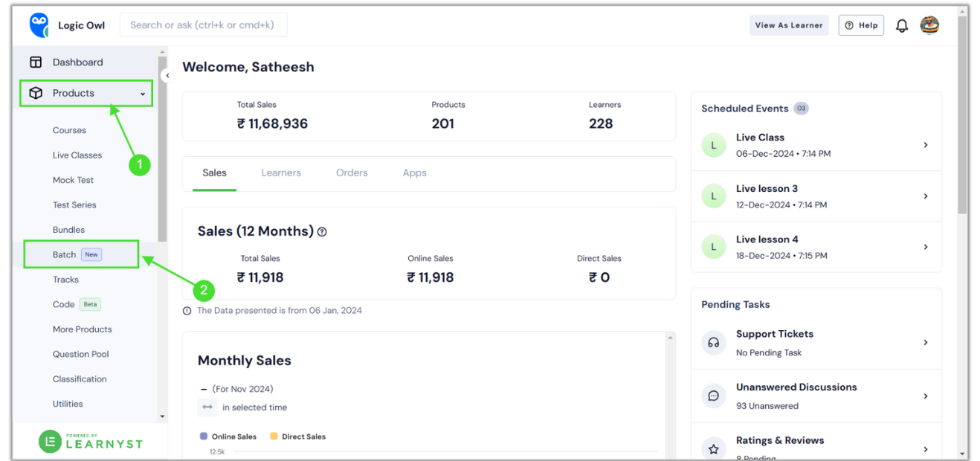The image size is (980, 461).
Task: Expand the Live Class event chevron
Action: pos(926,145)
